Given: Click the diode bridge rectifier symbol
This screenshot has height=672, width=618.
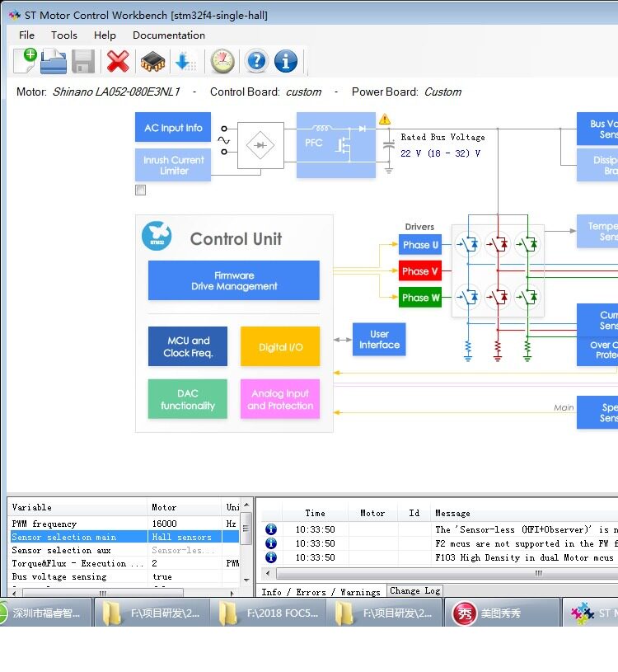Looking at the screenshot, I should pyautogui.click(x=260, y=145).
